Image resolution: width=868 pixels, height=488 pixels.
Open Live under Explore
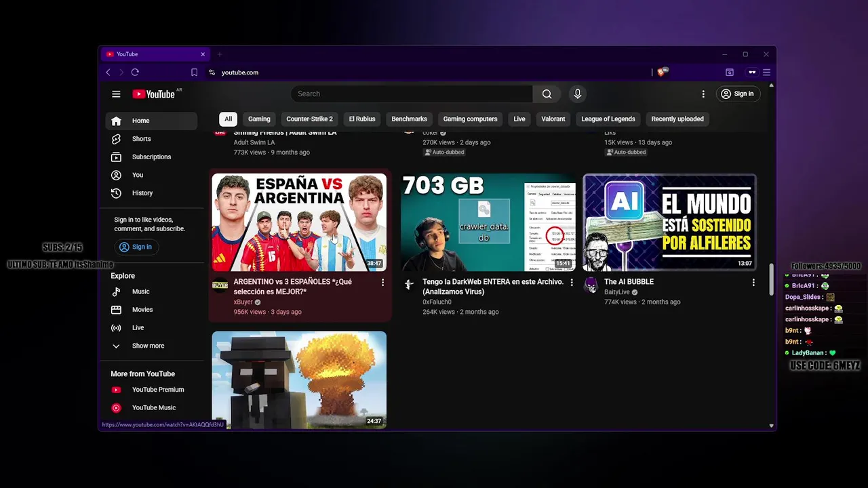coord(151,328)
